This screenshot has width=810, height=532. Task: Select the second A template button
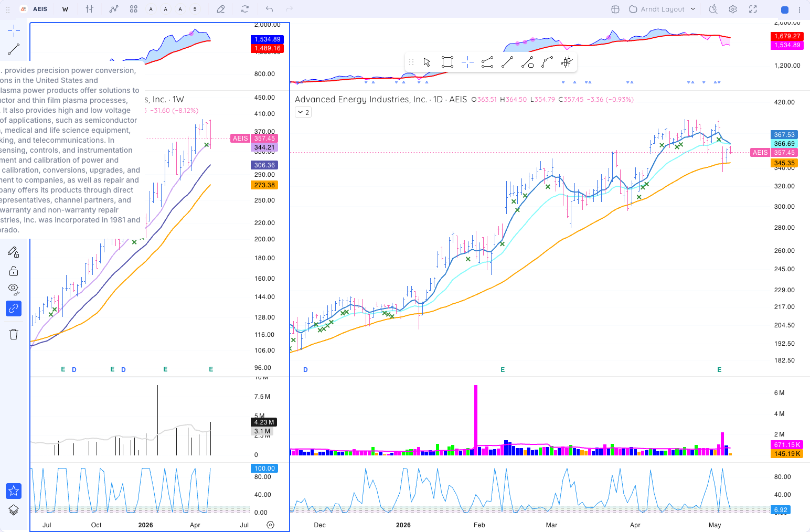tap(166, 9)
